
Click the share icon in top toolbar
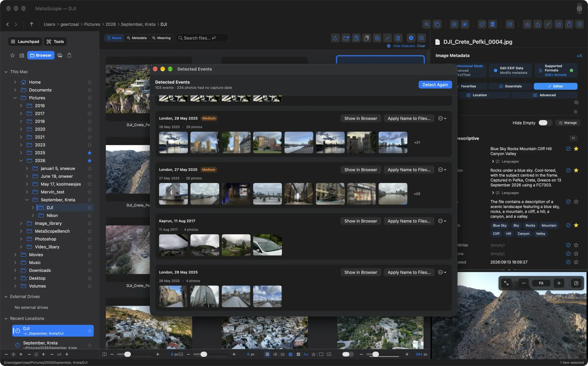(x=538, y=24)
